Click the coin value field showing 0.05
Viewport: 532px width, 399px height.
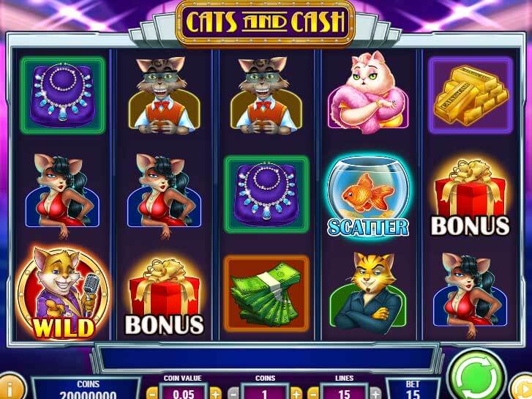(184, 392)
